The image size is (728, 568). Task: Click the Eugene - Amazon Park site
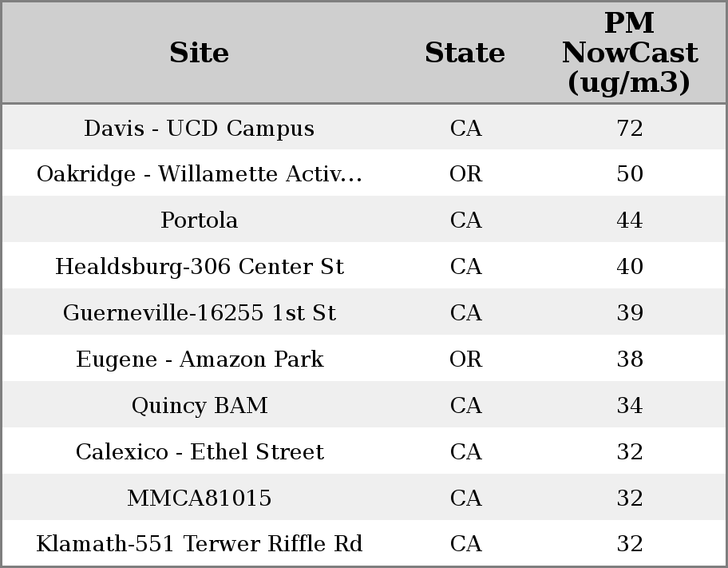(x=200, y=359)
